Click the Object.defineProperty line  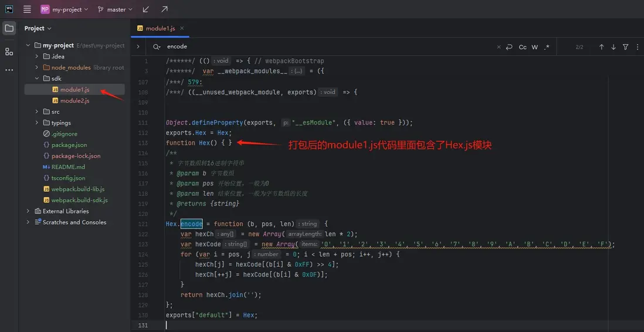pyautogui.click(x=289, y=123)
